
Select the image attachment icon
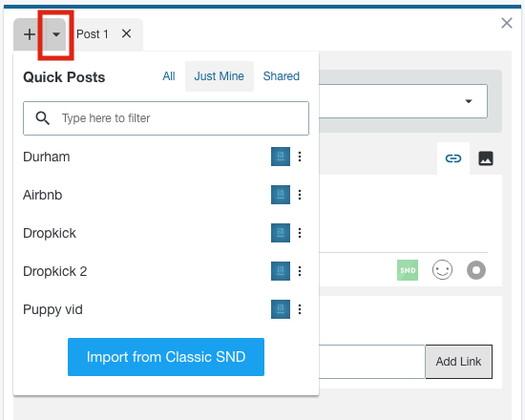coord(486,158)
